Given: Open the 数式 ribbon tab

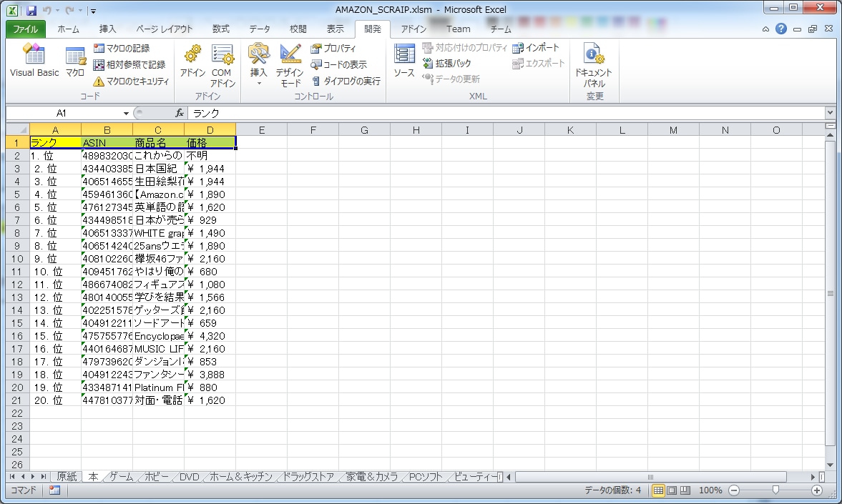Looking at the screenshot, I should pyautogui.click(x=221, y=29).
